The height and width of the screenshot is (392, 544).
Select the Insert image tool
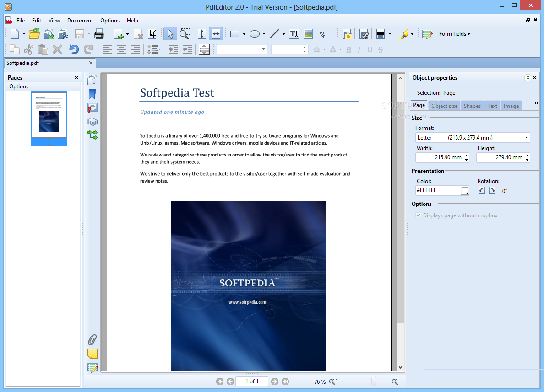(x=308, y=34)
